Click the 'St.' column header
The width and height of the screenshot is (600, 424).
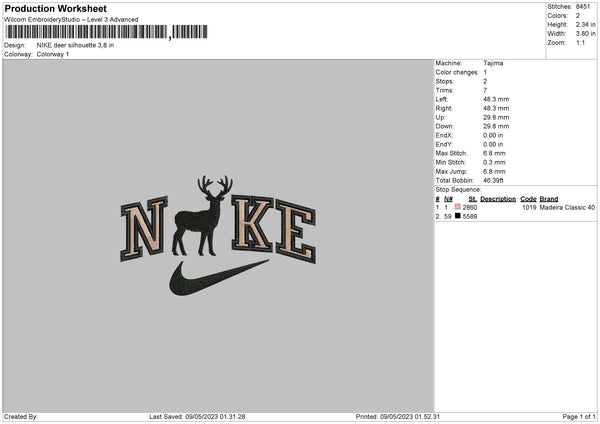click(472, 199)
